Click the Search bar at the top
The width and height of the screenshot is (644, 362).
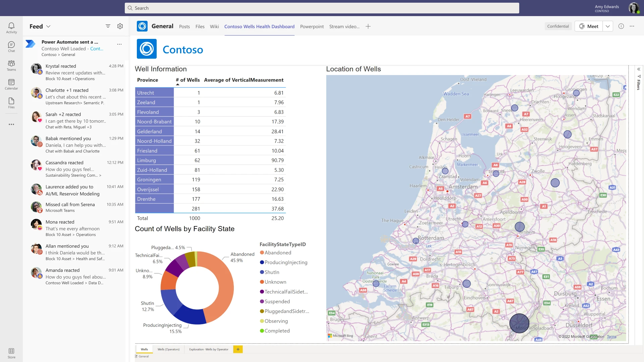pos(322,8)
